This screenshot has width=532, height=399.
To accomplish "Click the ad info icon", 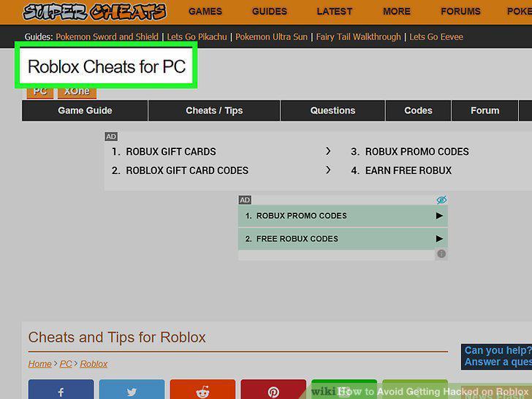I will pos(441,254).
